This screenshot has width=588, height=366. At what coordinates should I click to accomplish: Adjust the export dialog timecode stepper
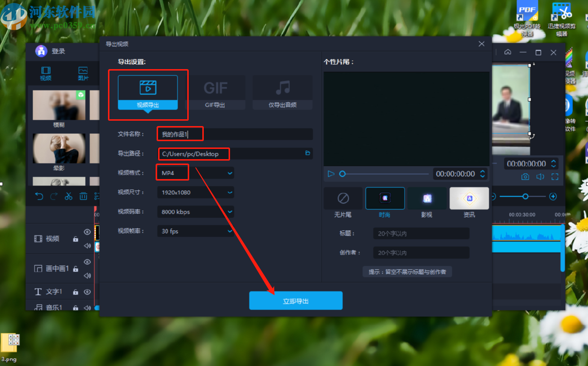(482, 174)
